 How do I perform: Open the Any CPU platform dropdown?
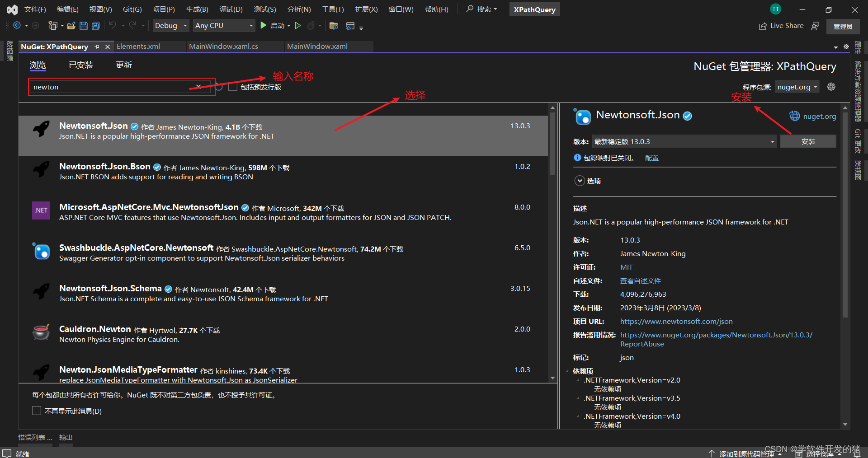tap(224, 26)
